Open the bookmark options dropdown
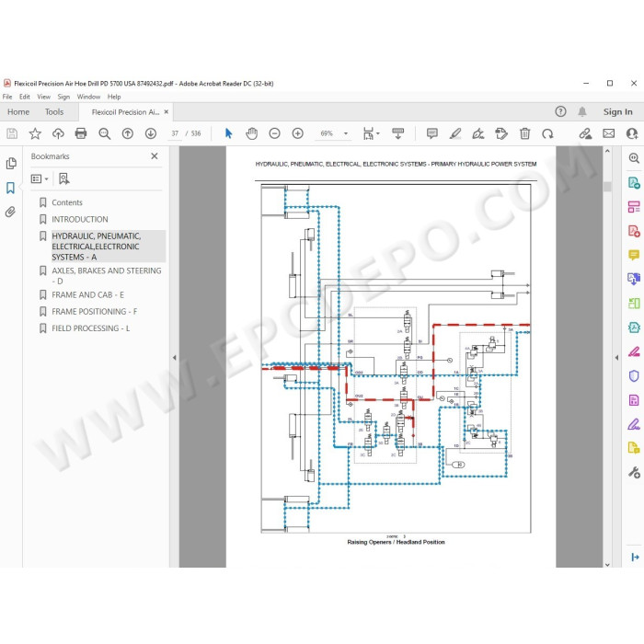Viewport: 644px width, 644px height. 40,179
